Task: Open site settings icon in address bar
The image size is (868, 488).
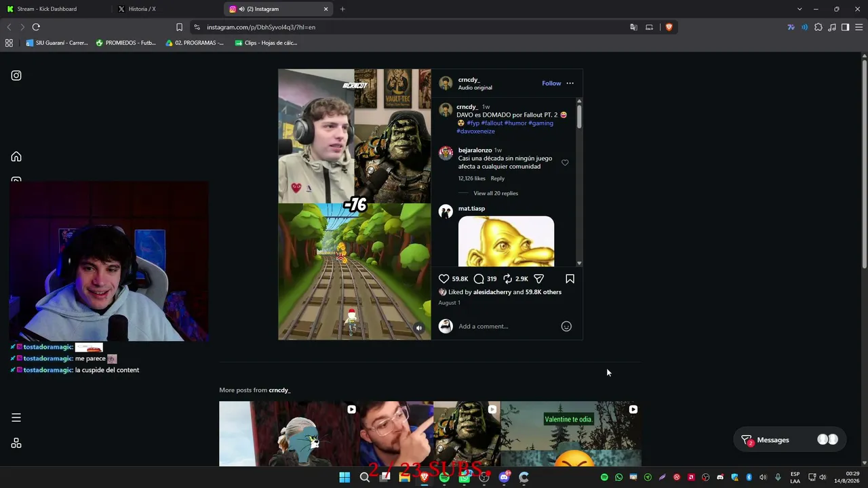Action: (x=197, y=27)
